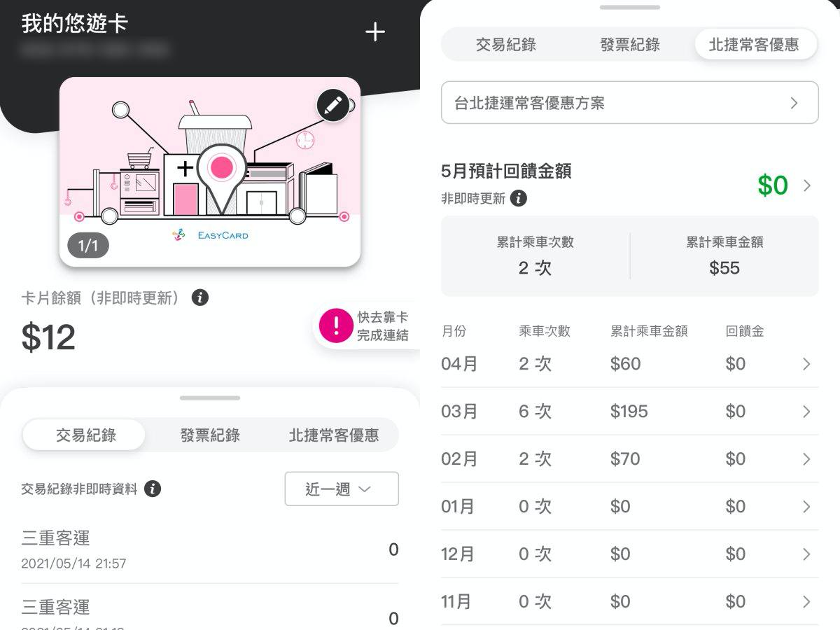
Task: Open the 近一週 period dropdown
Action: 342,489
